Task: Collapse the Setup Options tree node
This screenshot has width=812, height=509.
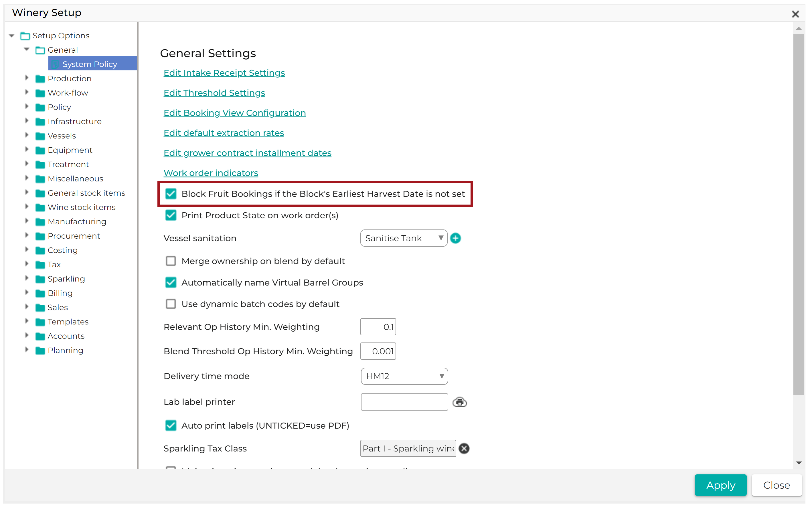Action: tap(12, 35)
